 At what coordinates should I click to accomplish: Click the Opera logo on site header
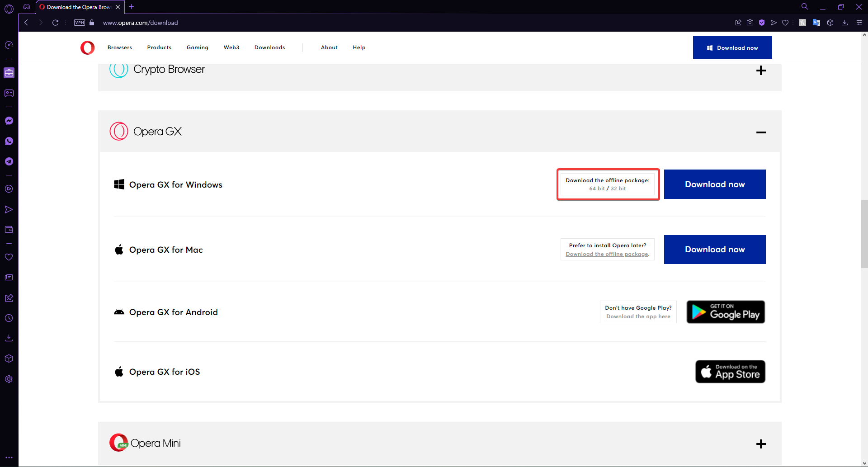[x=87, y=47]
